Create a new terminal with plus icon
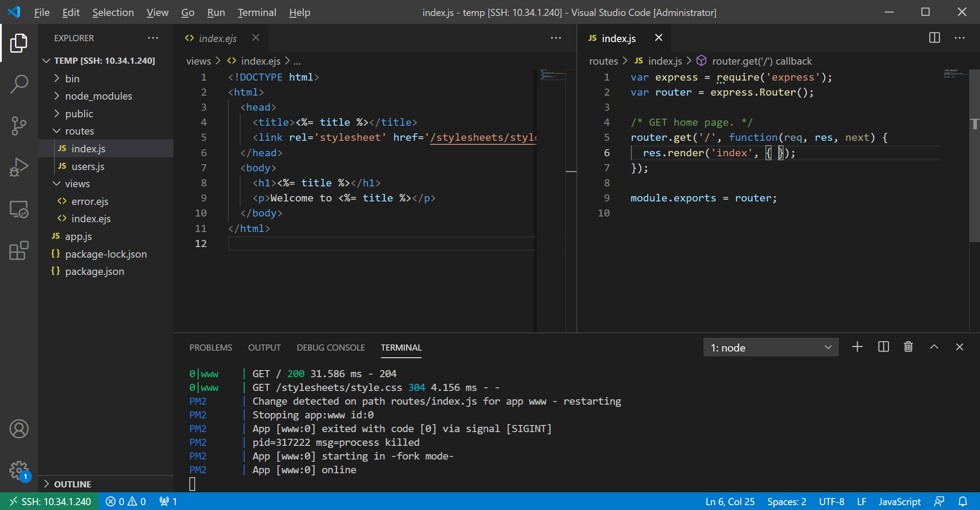 [x=857, y=347]
